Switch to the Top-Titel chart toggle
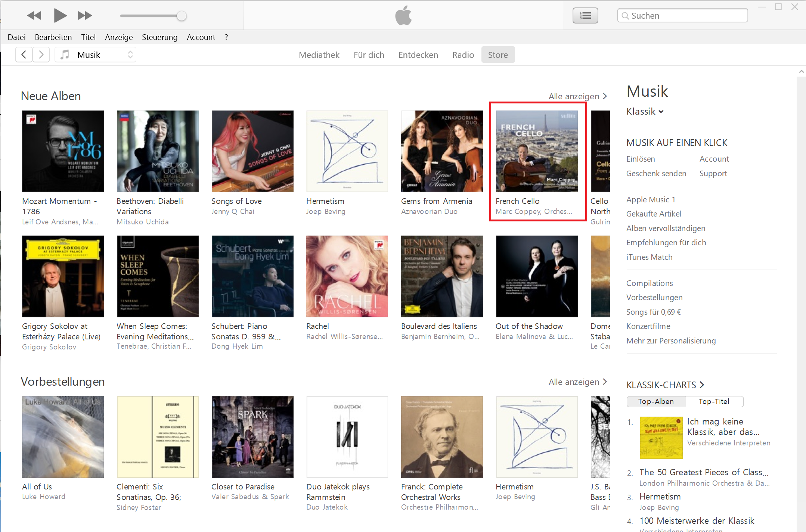806x532 pixels. click(x=714, y=401)
